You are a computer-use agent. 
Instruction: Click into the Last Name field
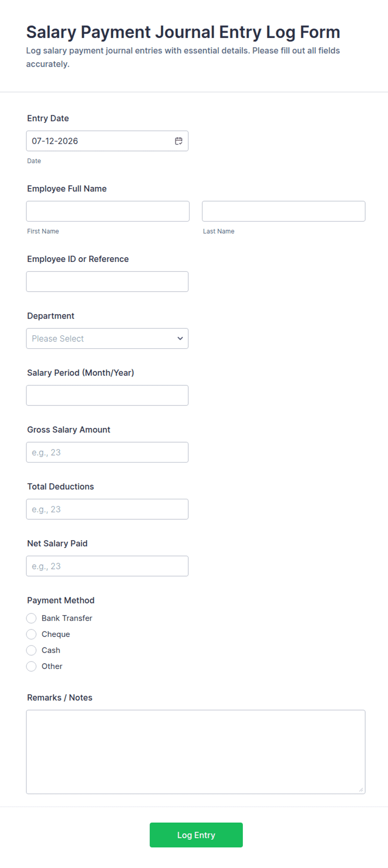284,211
